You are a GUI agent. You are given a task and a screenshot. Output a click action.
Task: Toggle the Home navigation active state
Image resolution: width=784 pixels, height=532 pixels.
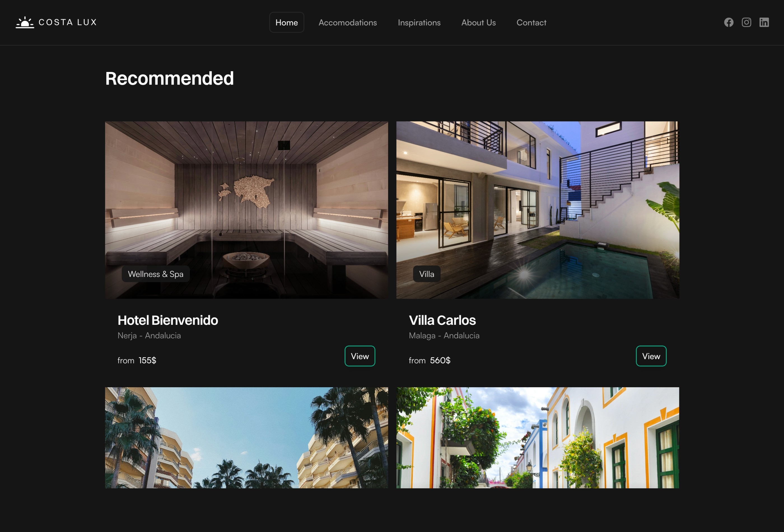287,22
